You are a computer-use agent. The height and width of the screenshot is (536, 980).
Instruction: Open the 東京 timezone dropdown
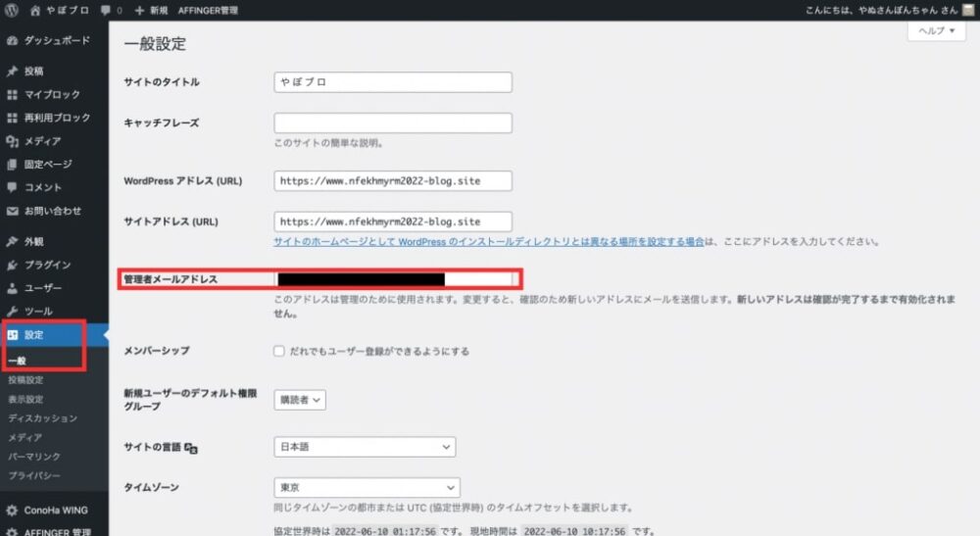[x=367, y=487]
